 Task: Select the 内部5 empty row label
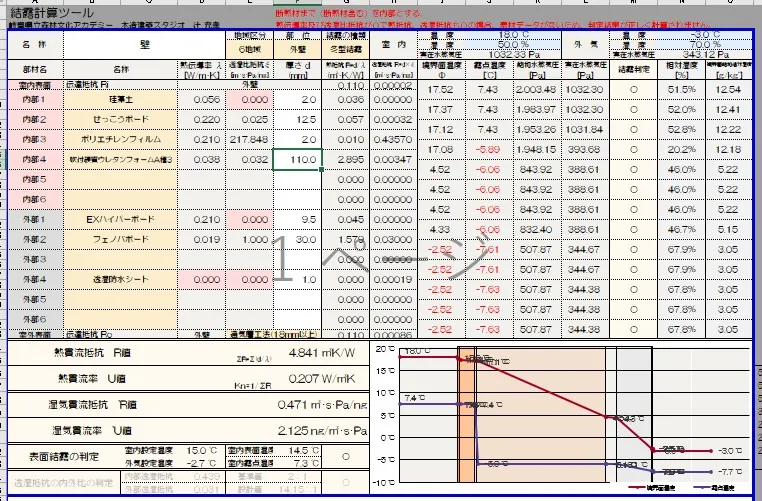tap(35, 179)
